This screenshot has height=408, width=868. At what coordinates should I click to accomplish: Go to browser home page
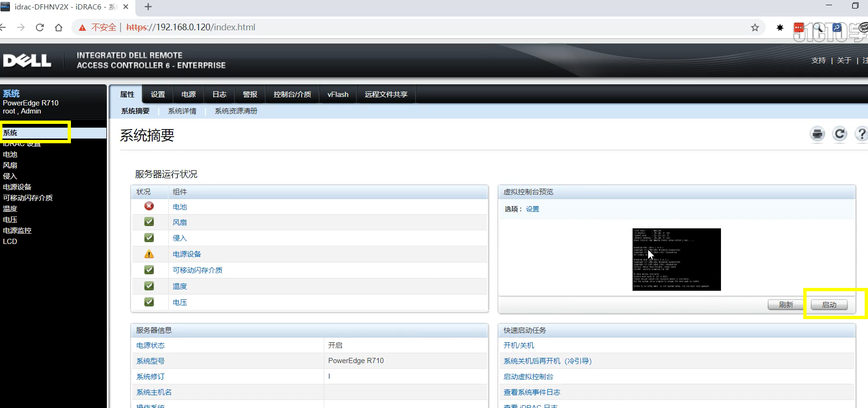[x=59, y=27]
